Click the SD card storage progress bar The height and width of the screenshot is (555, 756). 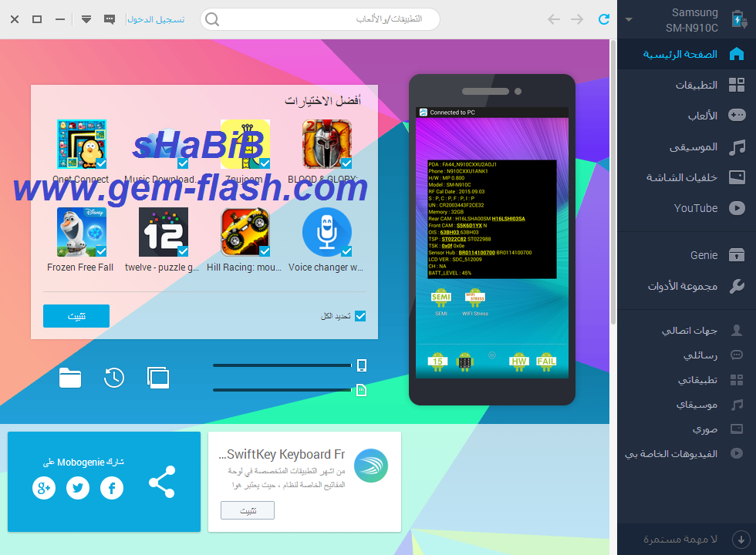click(282, 390)
